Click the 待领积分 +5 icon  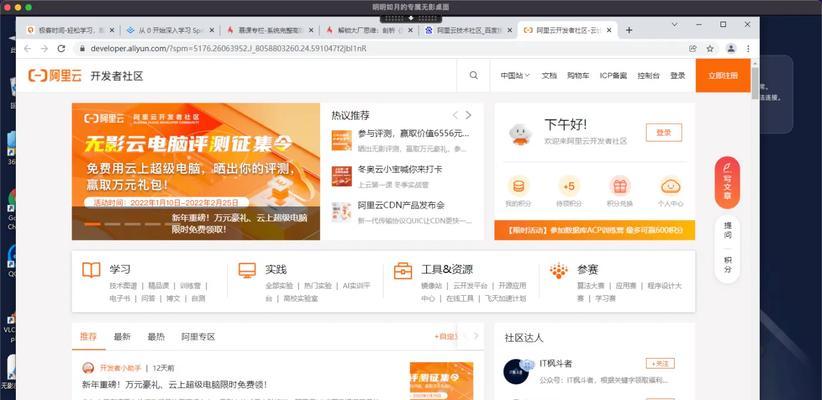(568, 186)
